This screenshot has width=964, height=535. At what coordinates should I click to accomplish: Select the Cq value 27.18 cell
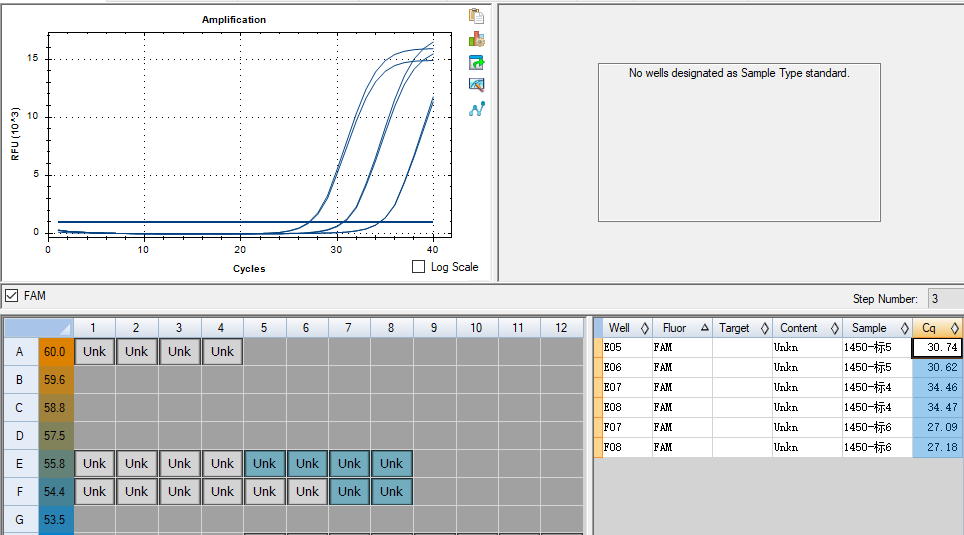click(937, 447)
